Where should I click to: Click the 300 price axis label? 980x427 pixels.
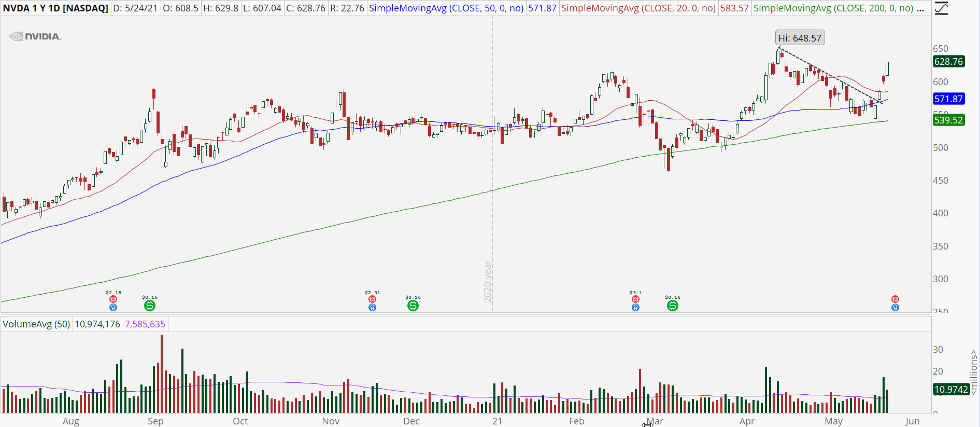click(941, 279)
